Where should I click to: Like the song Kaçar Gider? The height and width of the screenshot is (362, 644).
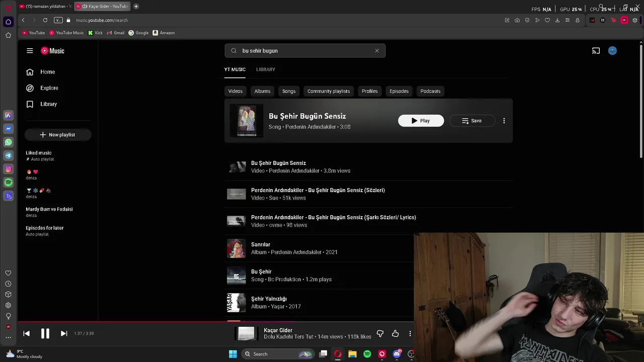pos(395,333)
